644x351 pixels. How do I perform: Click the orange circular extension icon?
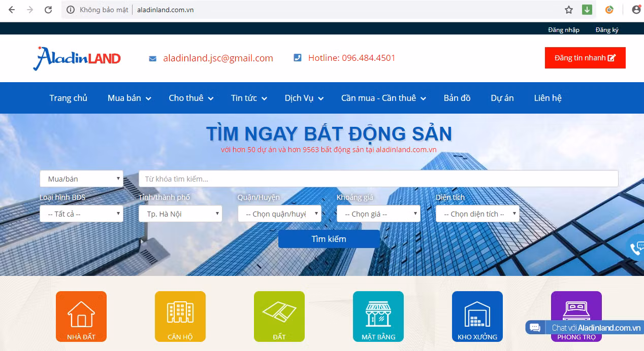pos(609,10)
